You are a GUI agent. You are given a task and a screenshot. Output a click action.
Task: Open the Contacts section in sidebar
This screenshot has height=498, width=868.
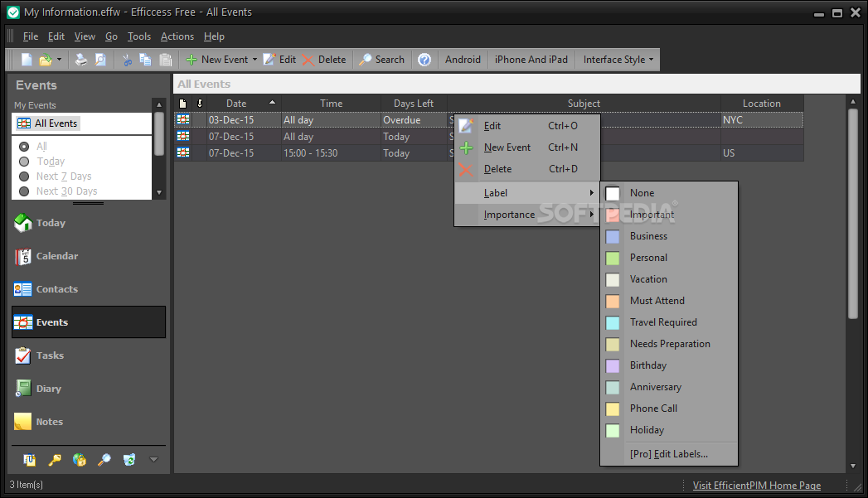click(89, 289)
